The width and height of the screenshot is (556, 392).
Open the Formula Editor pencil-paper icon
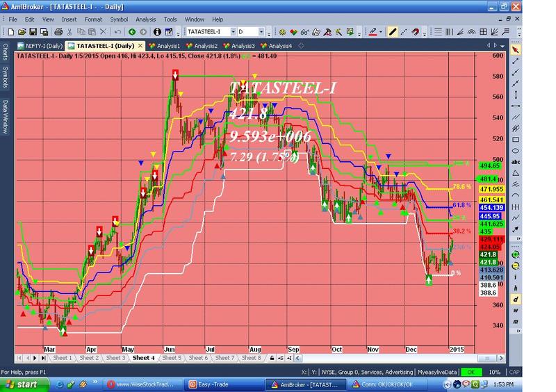coord(316,32)
